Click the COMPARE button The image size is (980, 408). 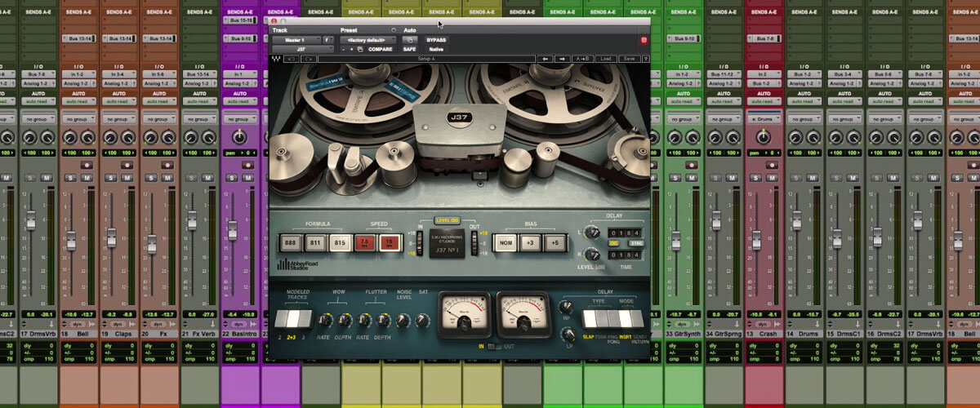[380, 49]
